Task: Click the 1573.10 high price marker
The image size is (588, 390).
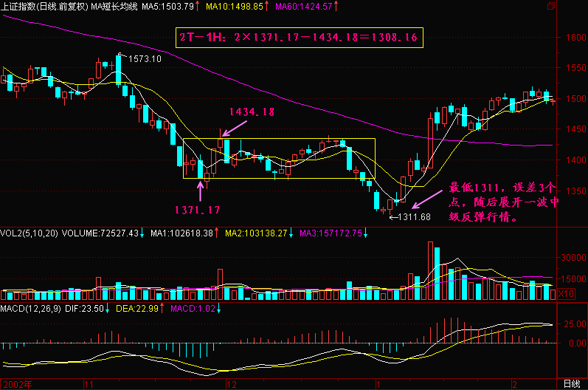Action: 145,58
